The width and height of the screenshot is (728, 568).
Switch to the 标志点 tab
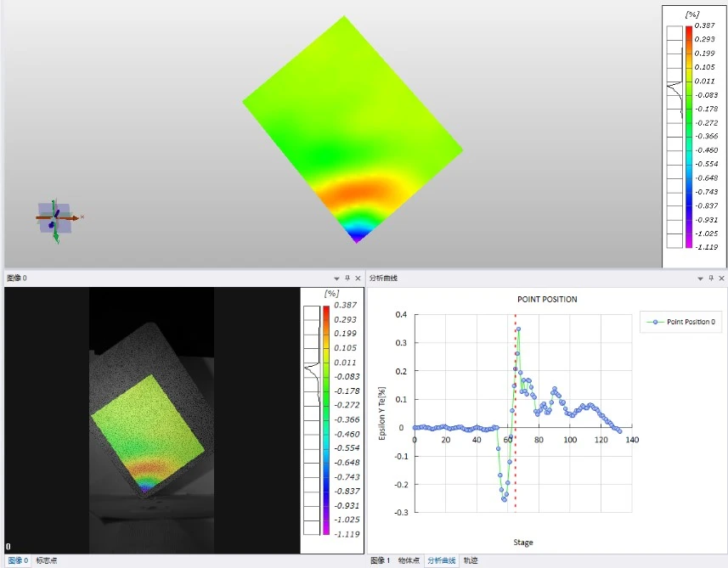(47, 561)
